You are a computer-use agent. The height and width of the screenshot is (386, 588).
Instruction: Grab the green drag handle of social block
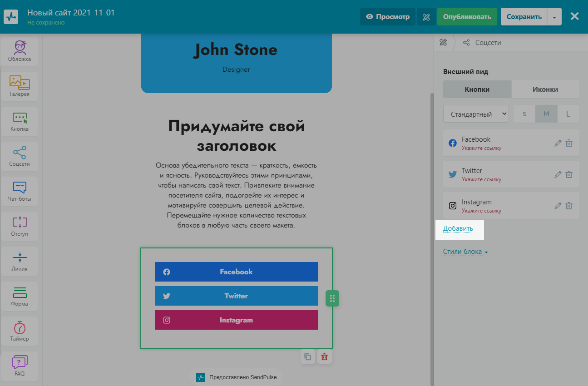point(332,298)
